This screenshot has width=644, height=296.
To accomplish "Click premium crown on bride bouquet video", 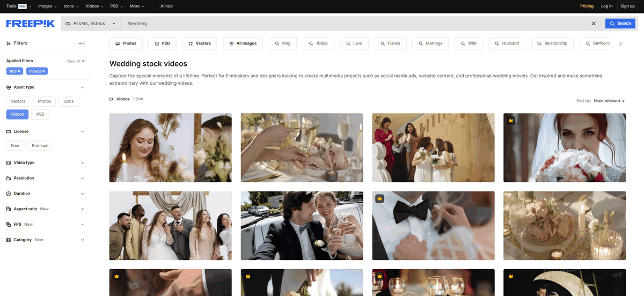I will click(511, 121).
